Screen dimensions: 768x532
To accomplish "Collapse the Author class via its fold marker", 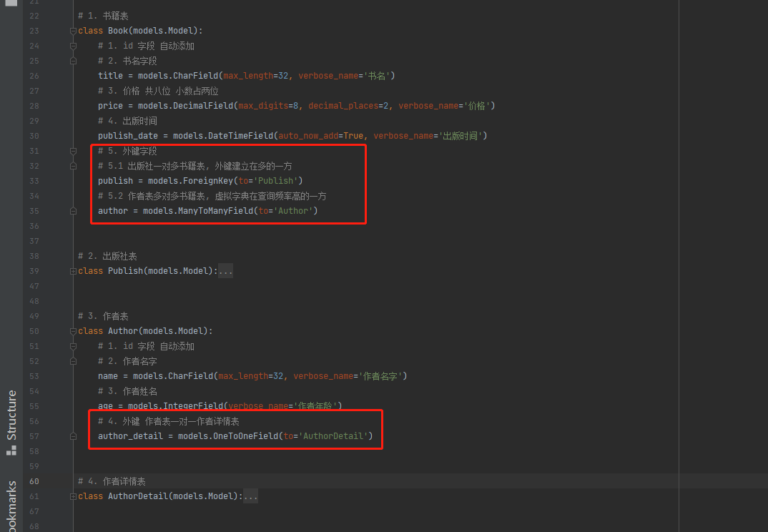I will 73,330.
